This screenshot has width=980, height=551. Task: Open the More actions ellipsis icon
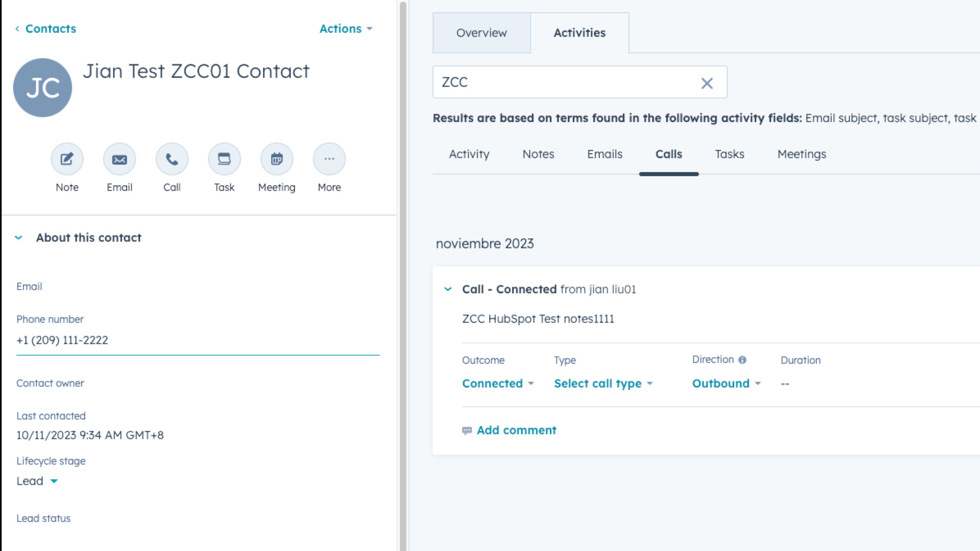pyautogui.click(x=329, y=159)
